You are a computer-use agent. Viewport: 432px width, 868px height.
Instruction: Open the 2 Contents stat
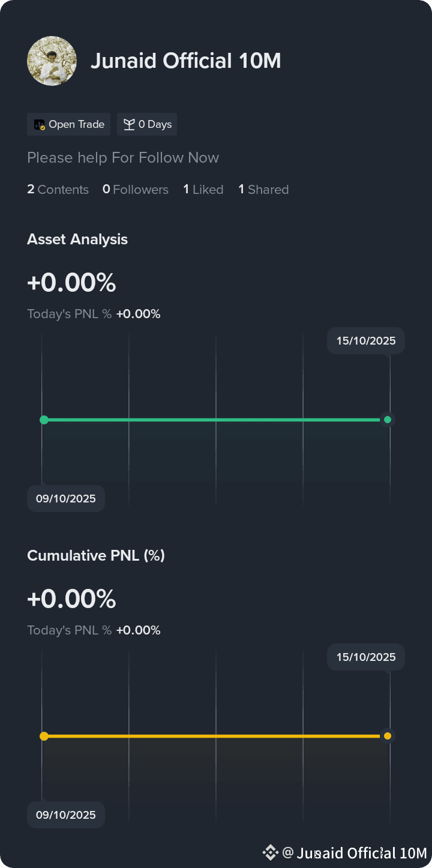pyautogui.click(x=58, y=190)
